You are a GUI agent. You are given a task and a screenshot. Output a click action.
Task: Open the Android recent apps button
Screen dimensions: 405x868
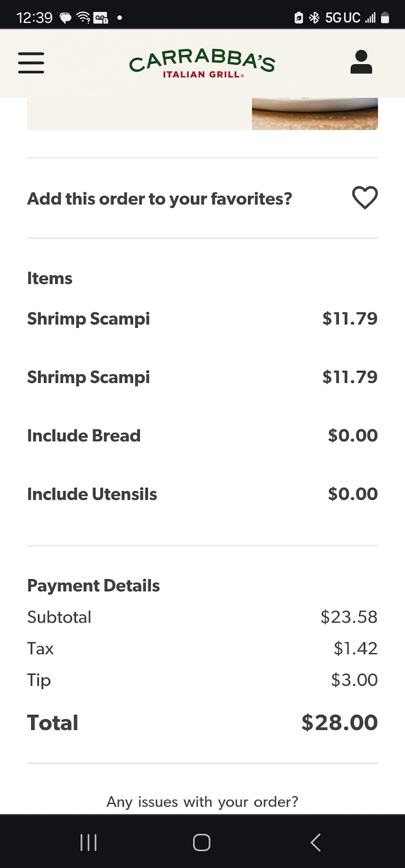pos(88,842)
